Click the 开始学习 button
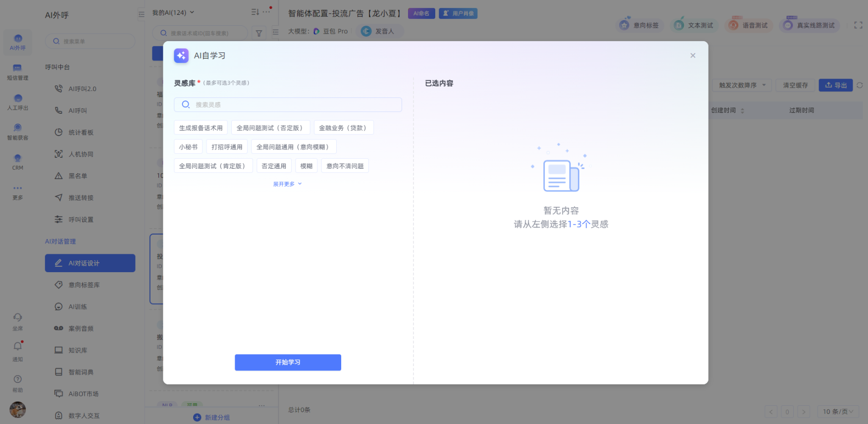 [x=288, y=362]
